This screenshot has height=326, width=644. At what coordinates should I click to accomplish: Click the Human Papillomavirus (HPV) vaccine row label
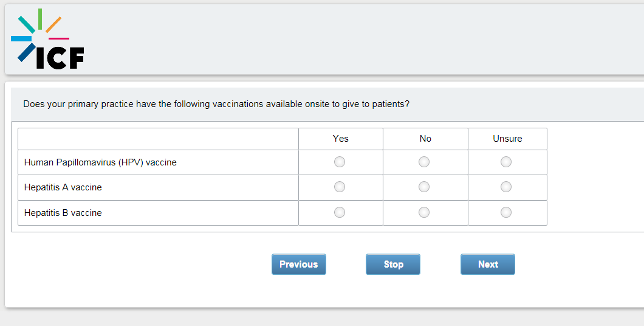pyautogui.click(x=100, y=162)
